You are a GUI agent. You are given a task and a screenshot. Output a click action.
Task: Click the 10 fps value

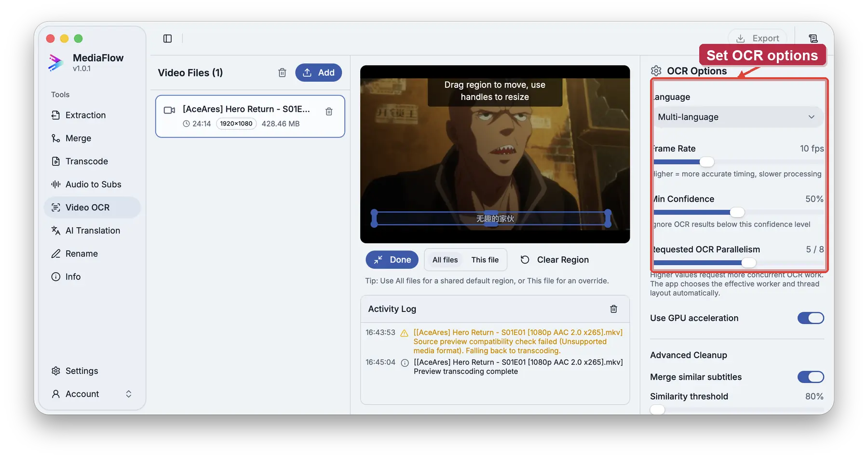[x=812, y=149]
